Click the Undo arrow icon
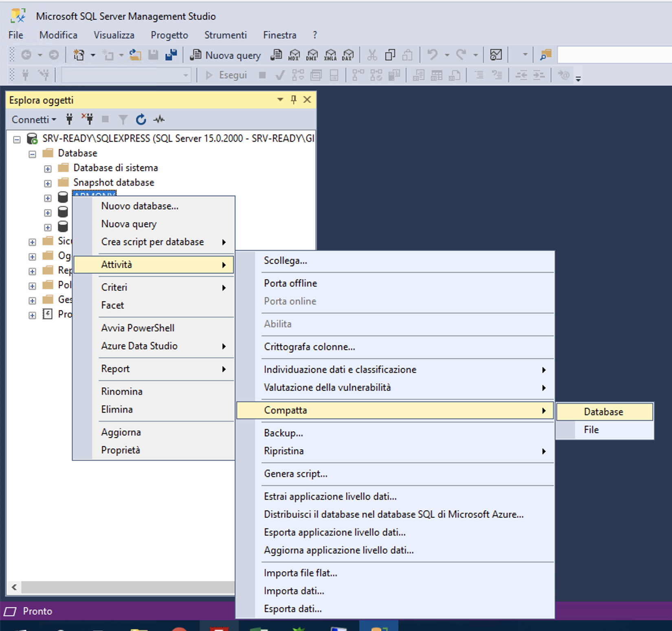672x631 pixels. click(433, 55)
